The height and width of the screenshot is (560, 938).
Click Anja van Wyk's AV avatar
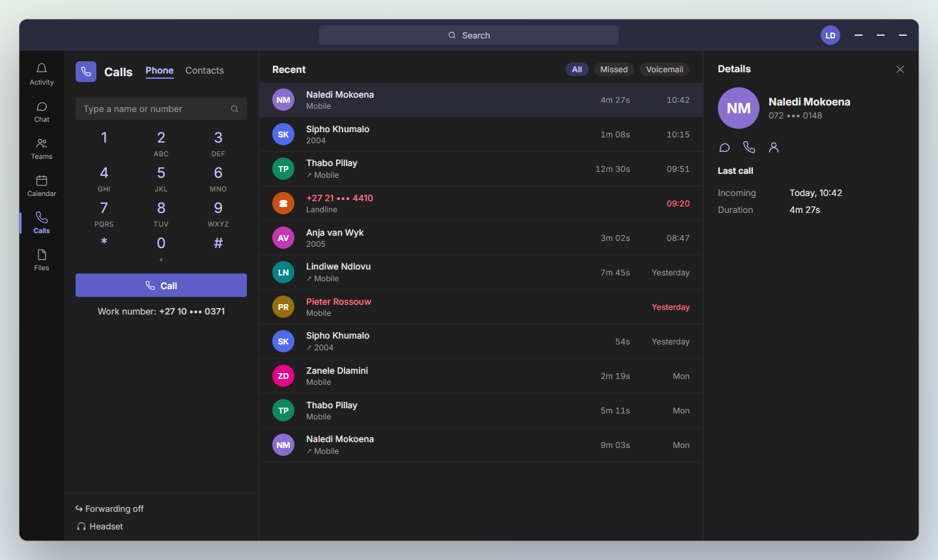(283, 238)
